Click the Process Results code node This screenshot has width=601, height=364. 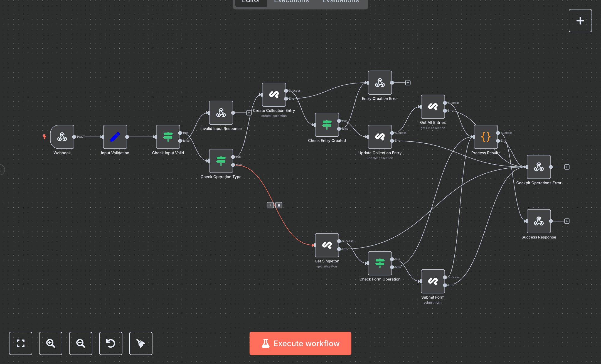(486, 137)
